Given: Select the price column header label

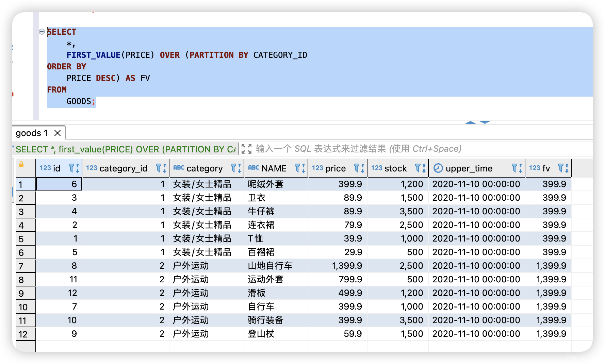Looking at the screenshot, I should pos(336,168).
